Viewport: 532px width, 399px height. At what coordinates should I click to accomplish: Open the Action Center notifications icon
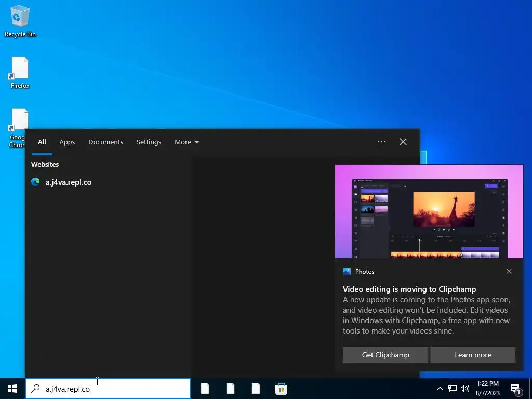coord(516,390)
